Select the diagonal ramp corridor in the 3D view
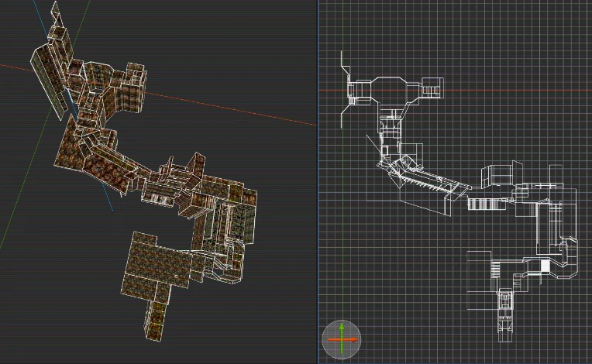 tap(113, 160)
